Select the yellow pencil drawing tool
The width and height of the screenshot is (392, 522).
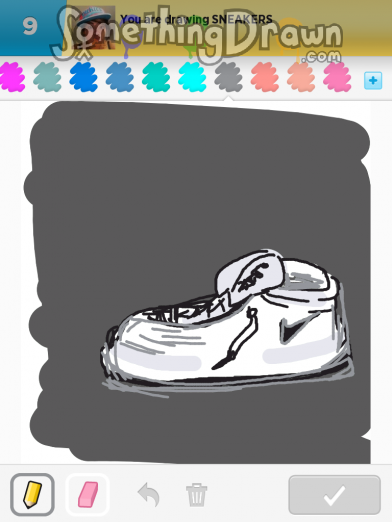coord(32,494)
